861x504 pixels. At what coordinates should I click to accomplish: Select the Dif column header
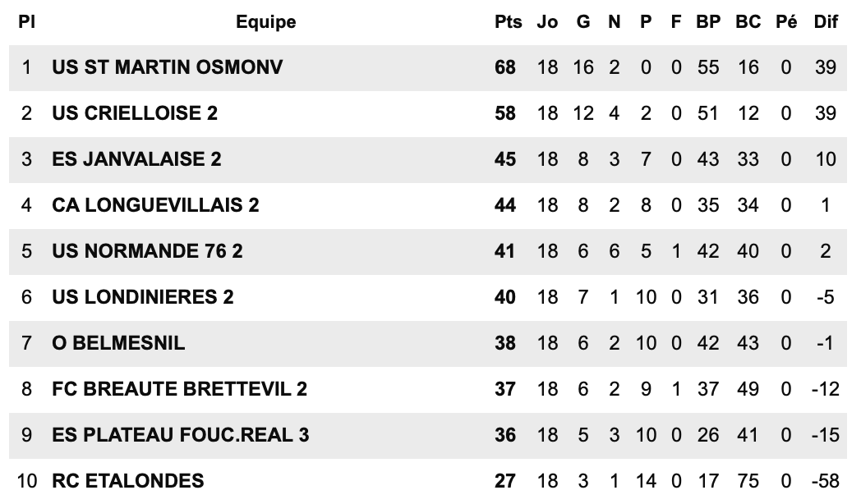[826, 22]
